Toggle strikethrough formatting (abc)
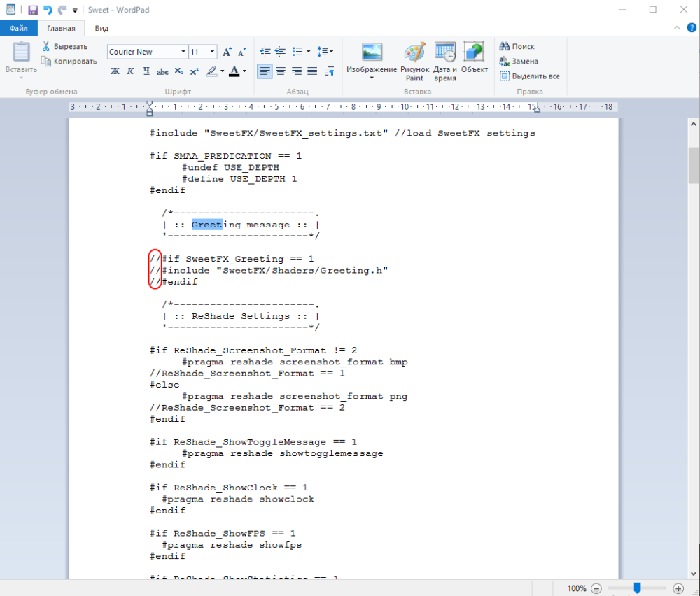700x596 pixels. tap(162, 71)
